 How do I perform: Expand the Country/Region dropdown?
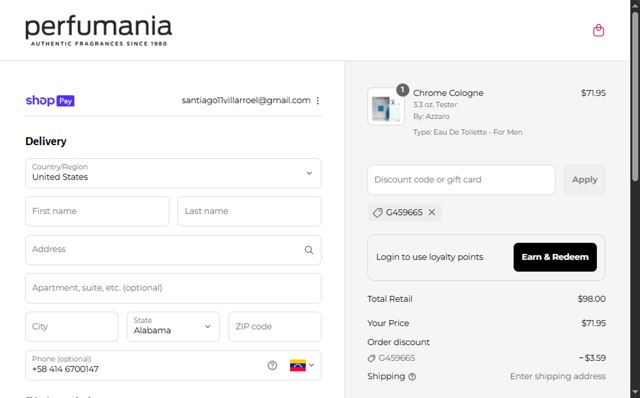click(173, 173)
